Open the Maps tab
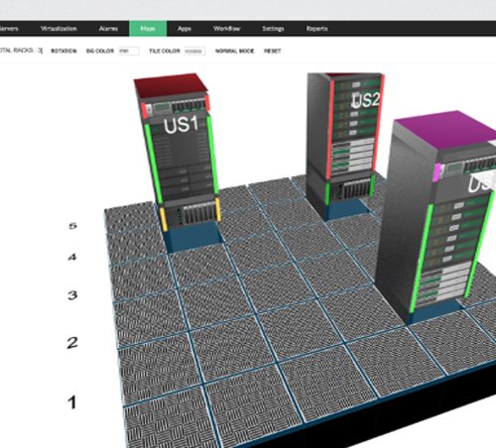The height and width of the screenshot is (448, 496). point(148,29)
